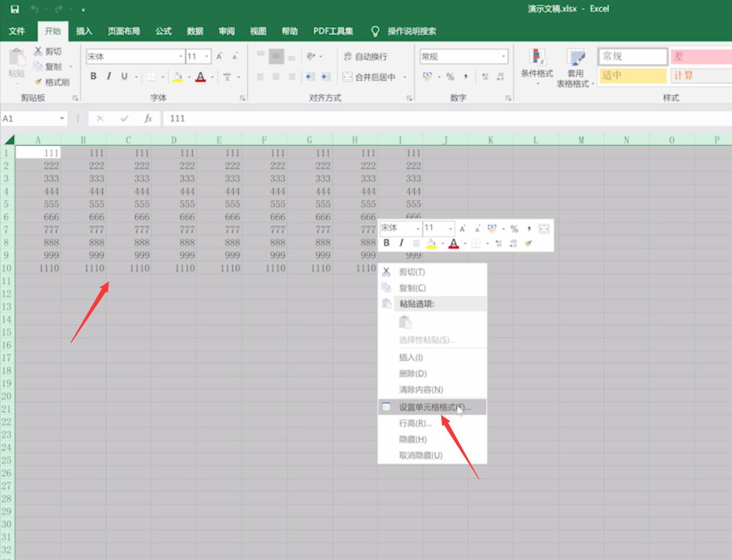The height and width of the screenshot is (560, 732).
Task: Choose 删除(D) in the context menu
Action: tap(432, 373)
